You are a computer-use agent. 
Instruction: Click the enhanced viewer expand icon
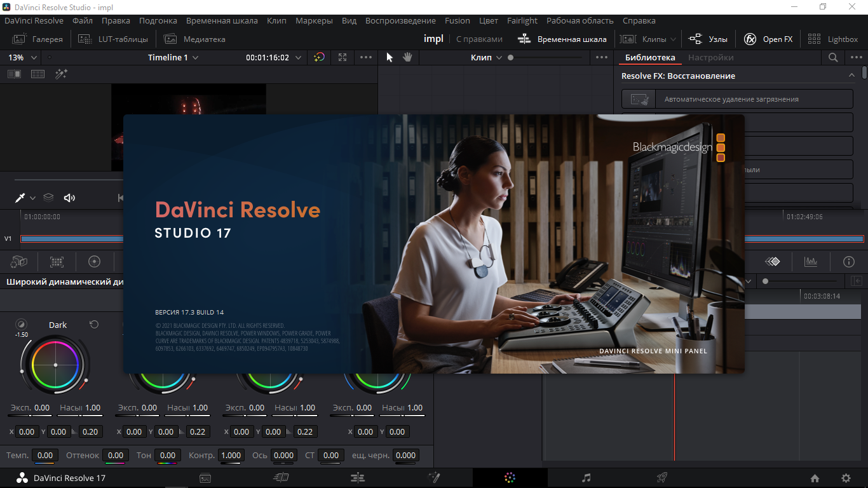pos(342,57)
